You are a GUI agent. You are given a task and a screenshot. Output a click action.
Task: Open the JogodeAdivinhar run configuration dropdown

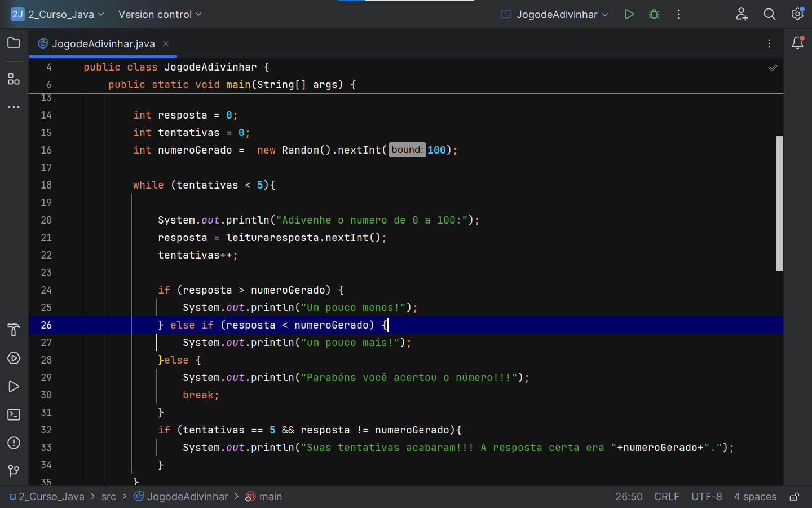tap(555, 14)
